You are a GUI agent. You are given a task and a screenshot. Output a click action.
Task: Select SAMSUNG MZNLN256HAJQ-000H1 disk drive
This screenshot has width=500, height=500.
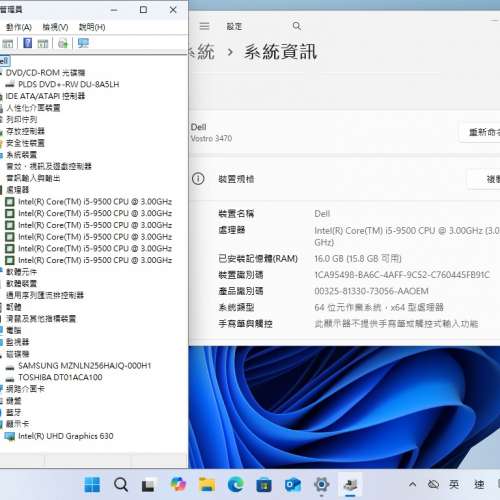coord(85,366)
